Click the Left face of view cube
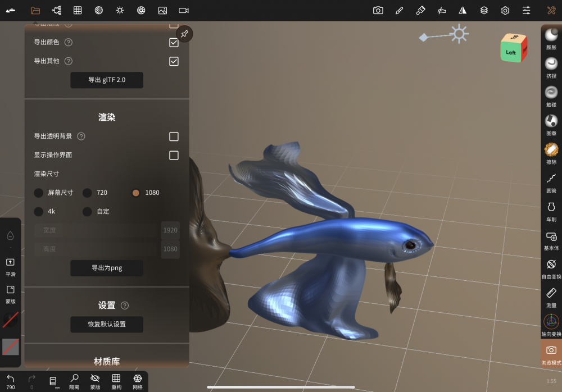The height and width of the screenshot is (392, 562). 510,52
